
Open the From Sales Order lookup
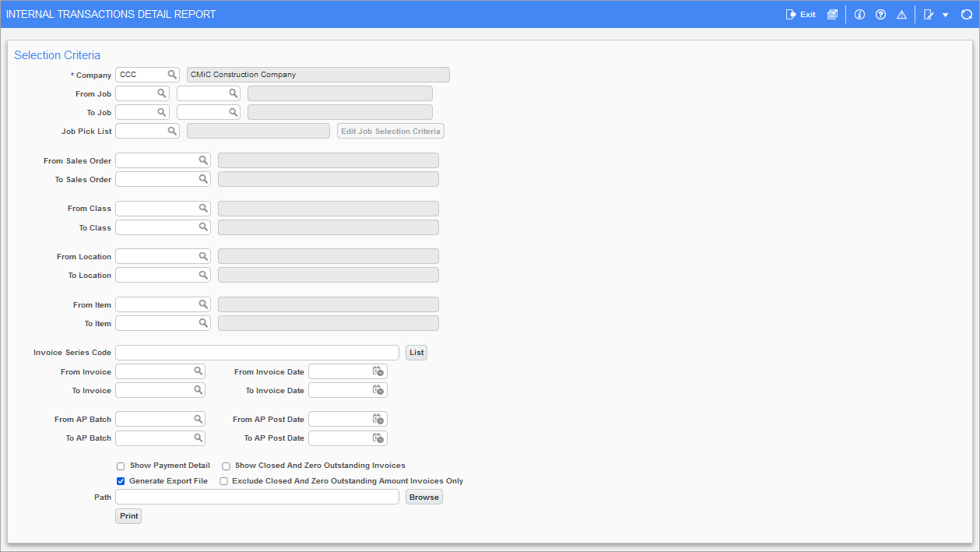203,160
